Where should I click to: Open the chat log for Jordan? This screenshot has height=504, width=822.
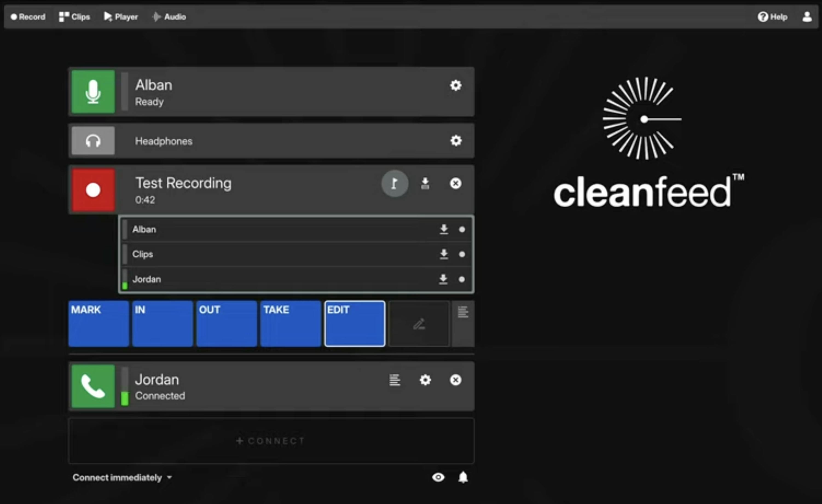pos(394,380)
